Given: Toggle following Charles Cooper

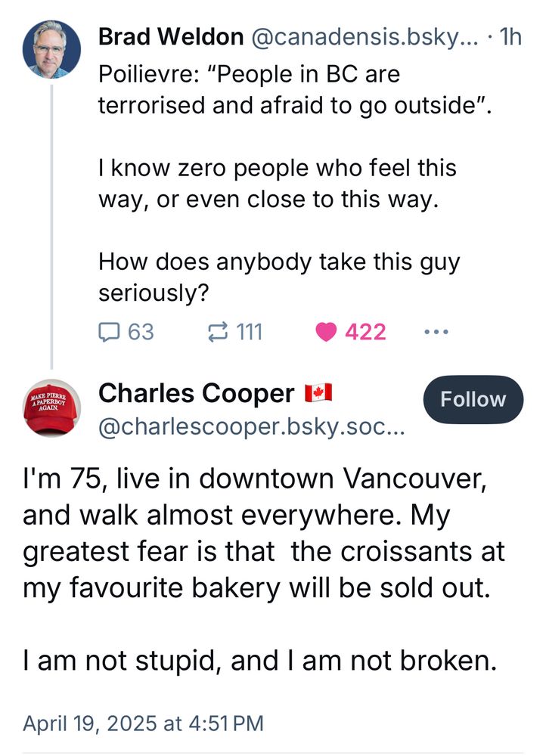Looking at the screenshot, I should 473,399.
